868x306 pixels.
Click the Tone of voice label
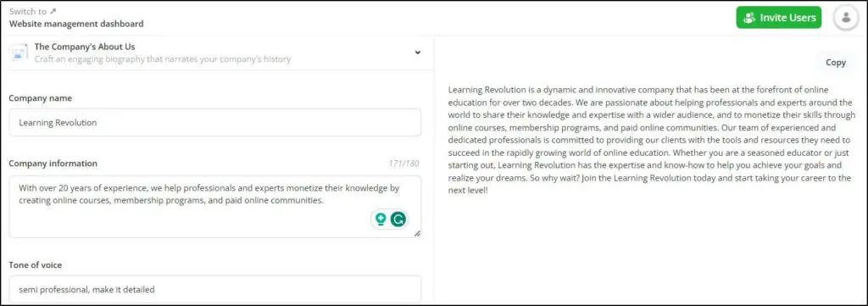36,265
